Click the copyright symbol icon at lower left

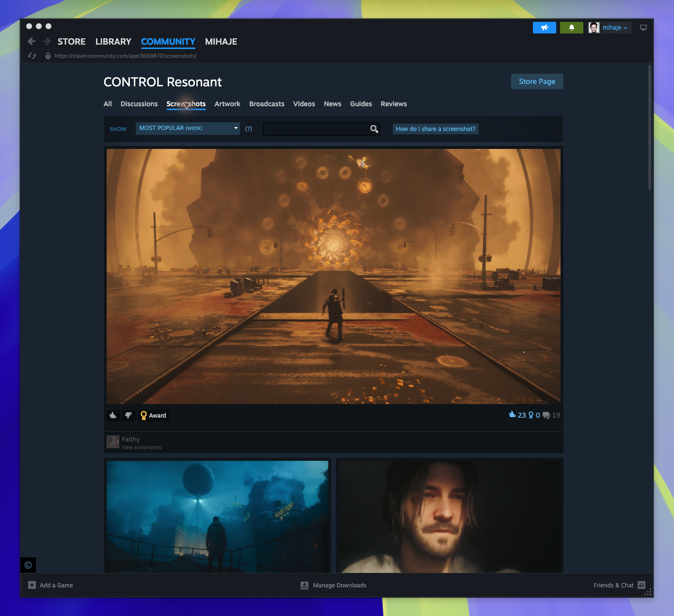[28, 565]
